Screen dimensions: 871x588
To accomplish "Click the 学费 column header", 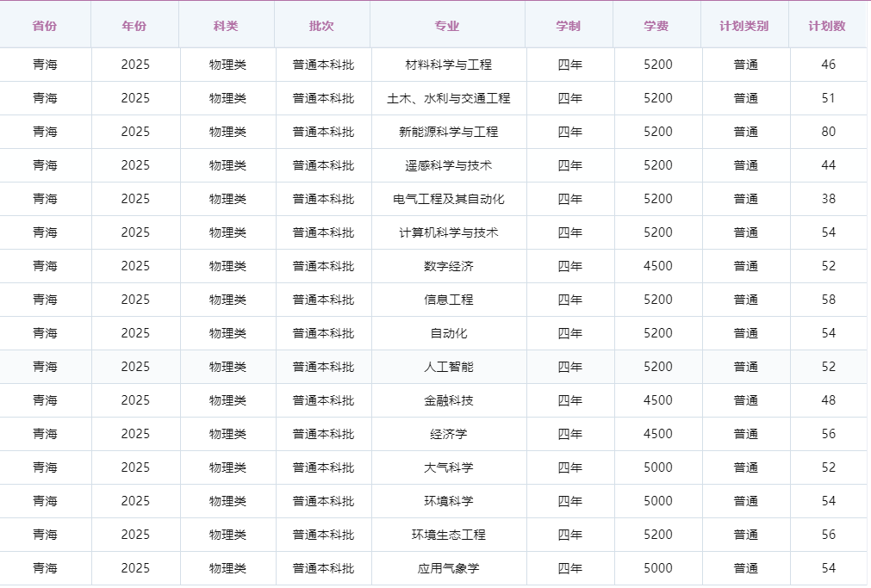I will pos(656,26).
